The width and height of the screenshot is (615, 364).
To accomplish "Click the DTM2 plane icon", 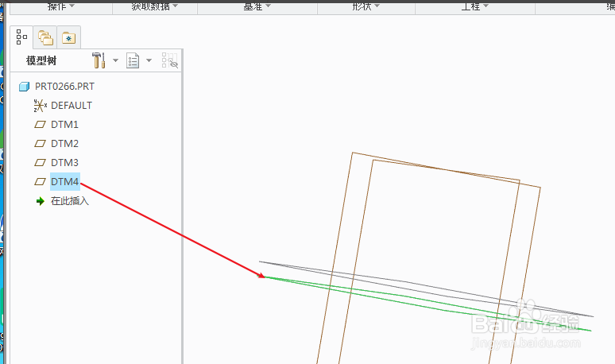I will pos(40,144).
